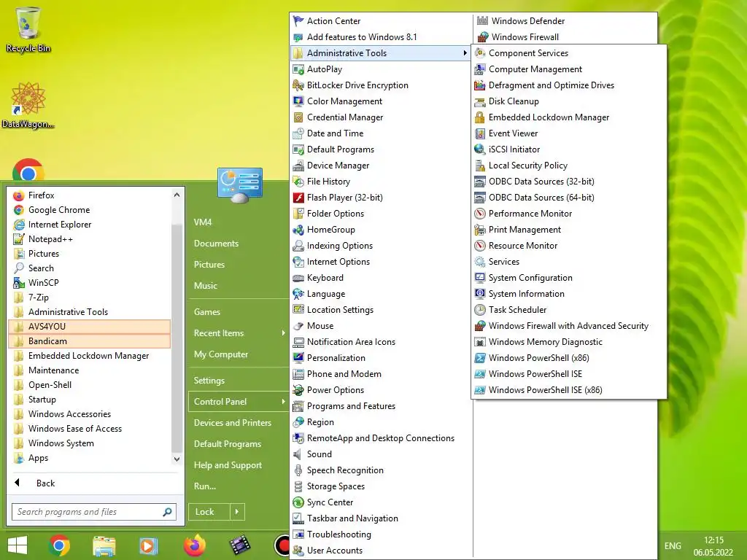747x560 pixels.
Task: Open Device Manager in Control Panel menu
Action: click(x=381, y=166)
